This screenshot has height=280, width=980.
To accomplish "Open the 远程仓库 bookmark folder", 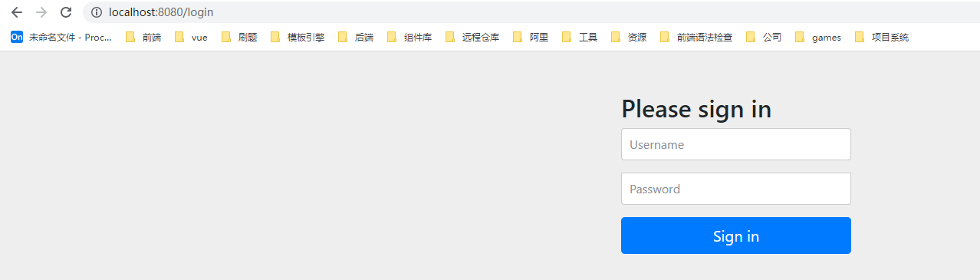I will coord(472,37).
